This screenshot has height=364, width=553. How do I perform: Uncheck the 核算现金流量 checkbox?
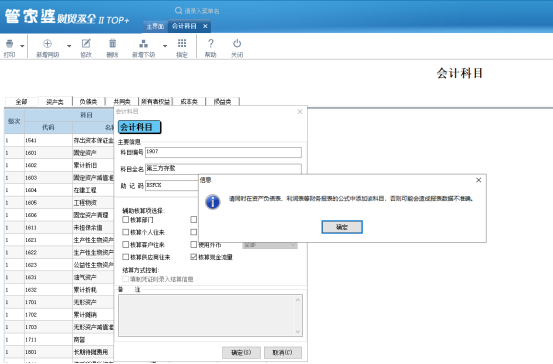click(x=194, y=257)
